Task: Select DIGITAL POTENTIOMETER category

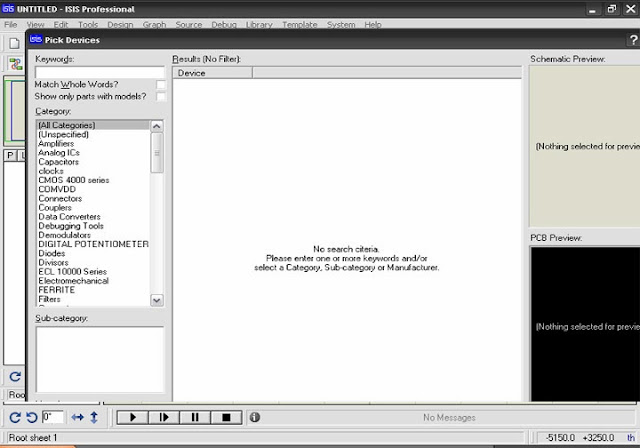Action: coord(93,244)
